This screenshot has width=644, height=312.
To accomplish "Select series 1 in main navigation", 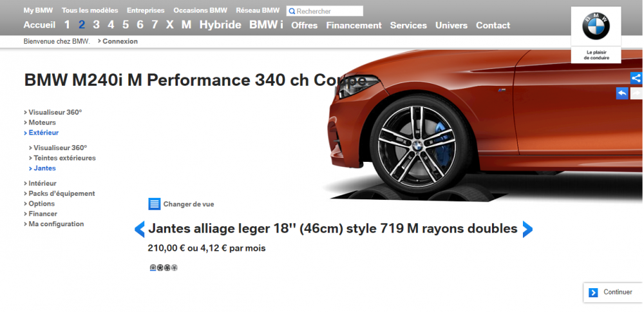I will tap(68, 25).
